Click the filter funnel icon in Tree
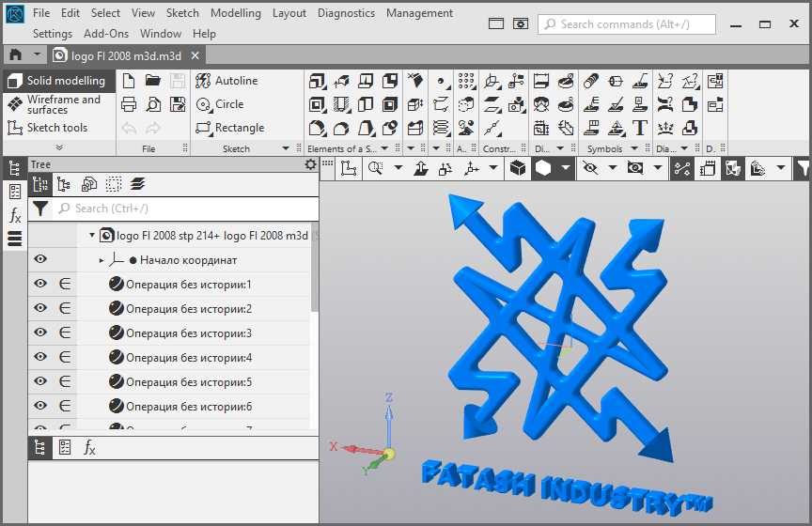The width and height of the screenshot is (812, 526). pos(41,209)
